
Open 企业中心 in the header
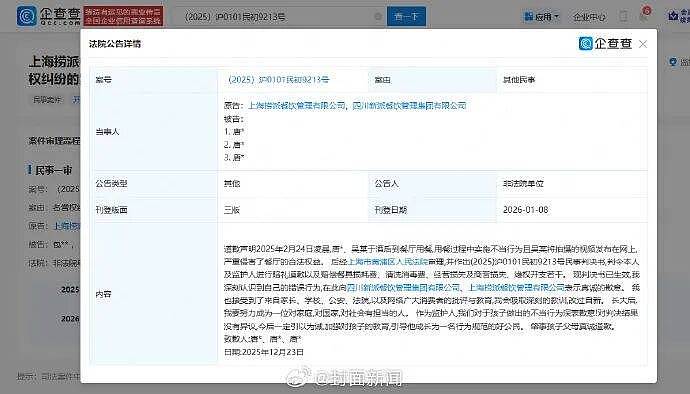click(589, 17)
